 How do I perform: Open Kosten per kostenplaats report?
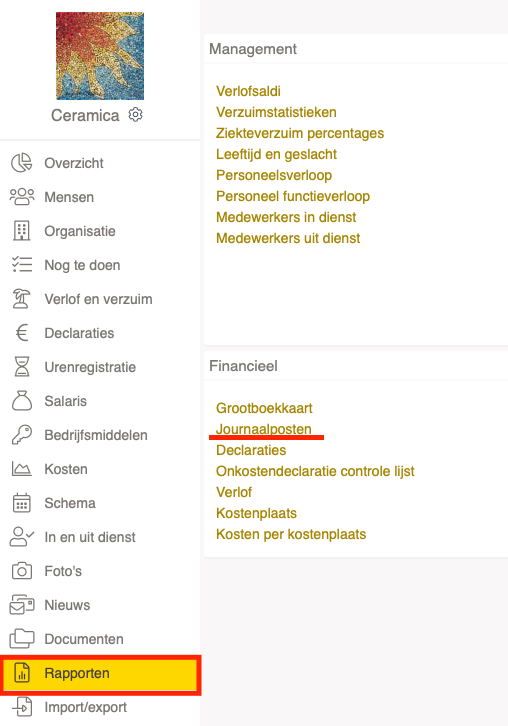(x=291, y=534)
